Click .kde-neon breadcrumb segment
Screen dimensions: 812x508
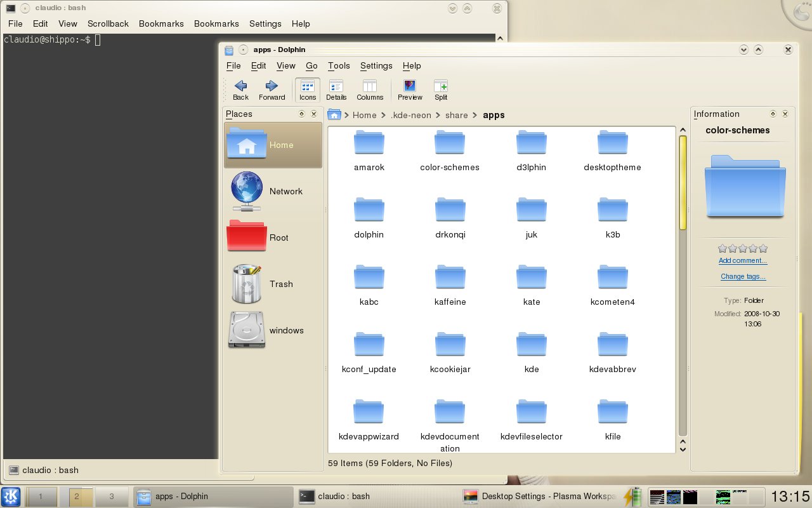pos(411,115)
